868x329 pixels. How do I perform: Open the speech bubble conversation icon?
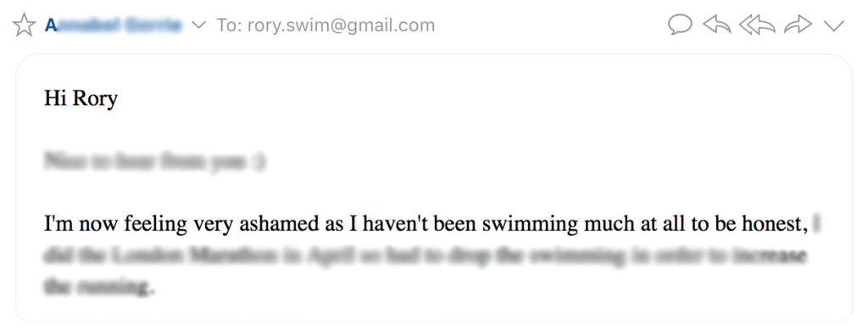pos(680,25)
